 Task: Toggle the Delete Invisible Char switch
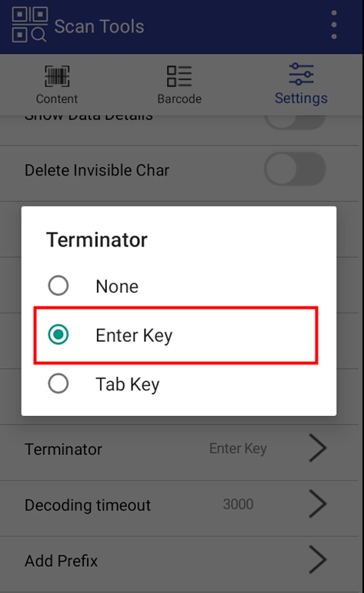(x=295, y=169)
